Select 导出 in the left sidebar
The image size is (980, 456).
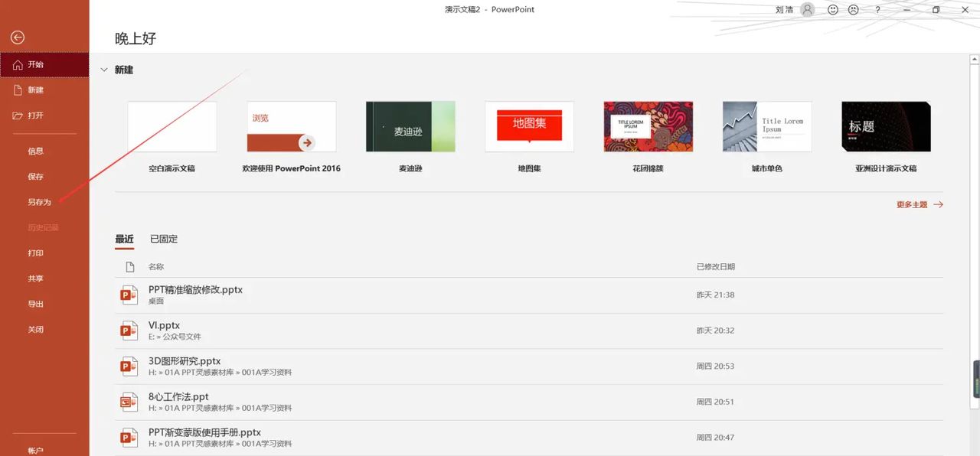click(34, 304)
